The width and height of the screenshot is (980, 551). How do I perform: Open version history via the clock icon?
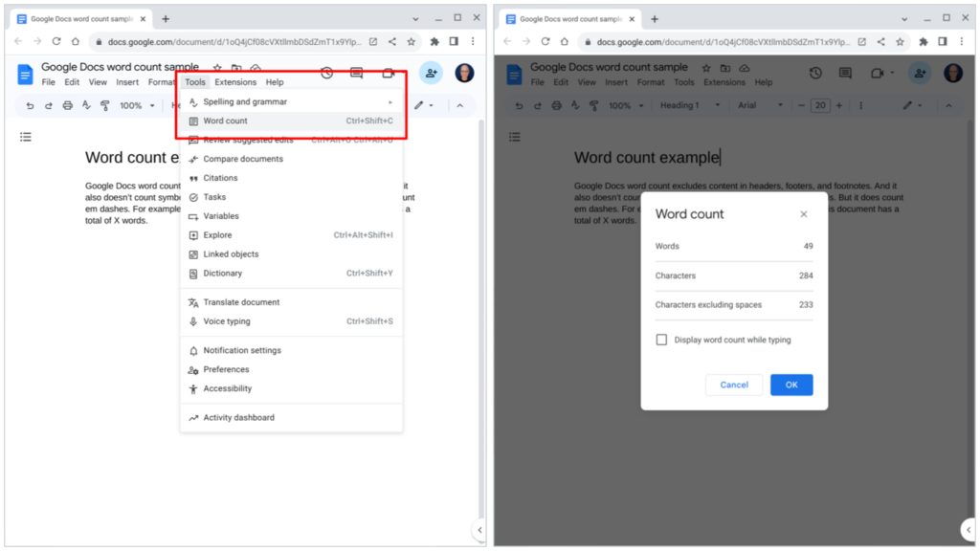pos(325,73)
